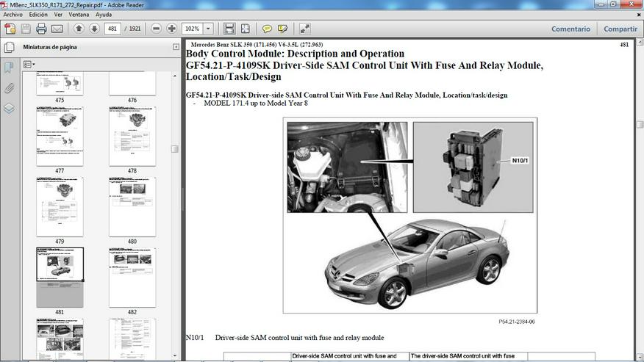The width and height of the screenshot is (644, 362).
Task: Open the Compartir panel
Action: 620,29
